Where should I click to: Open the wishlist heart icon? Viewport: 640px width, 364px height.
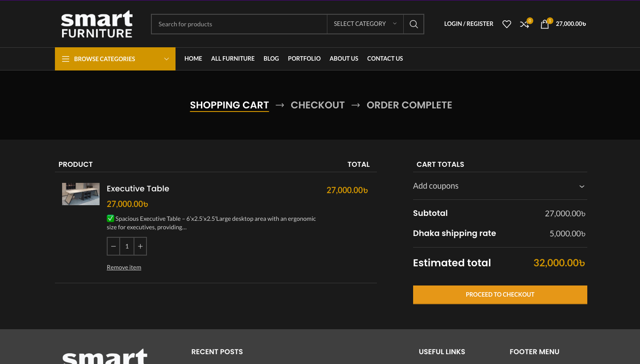tap(506, 24)
